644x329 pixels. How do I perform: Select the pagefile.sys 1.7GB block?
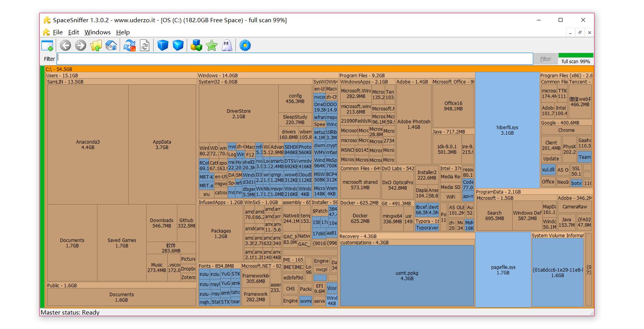tap(503, 270)
